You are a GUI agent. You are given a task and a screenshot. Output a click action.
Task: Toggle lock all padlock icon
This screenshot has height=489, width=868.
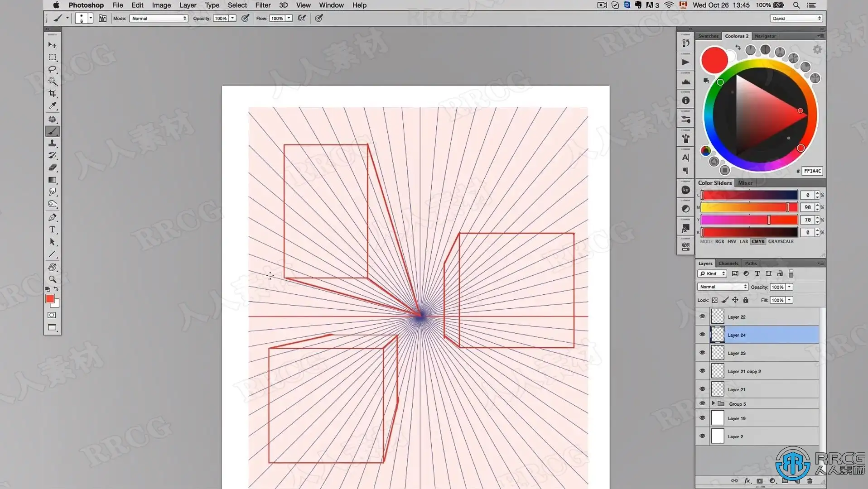tap(746, 300)
